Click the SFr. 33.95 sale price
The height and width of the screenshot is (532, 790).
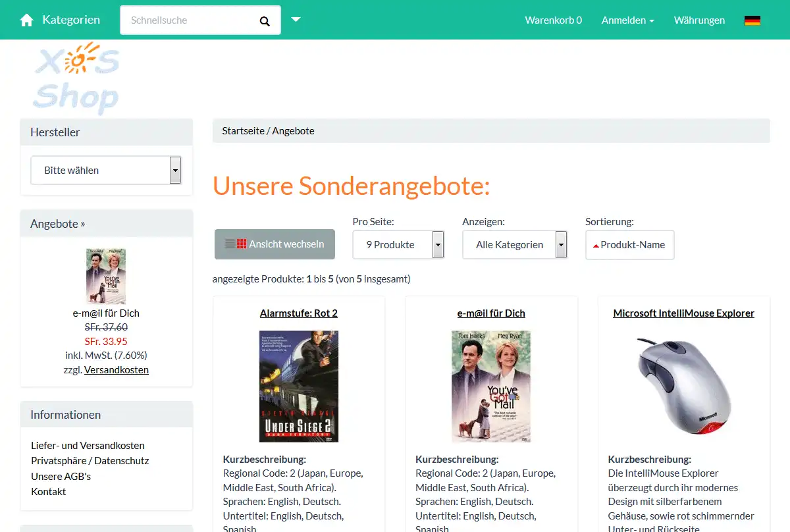click(x=106, y=341)
